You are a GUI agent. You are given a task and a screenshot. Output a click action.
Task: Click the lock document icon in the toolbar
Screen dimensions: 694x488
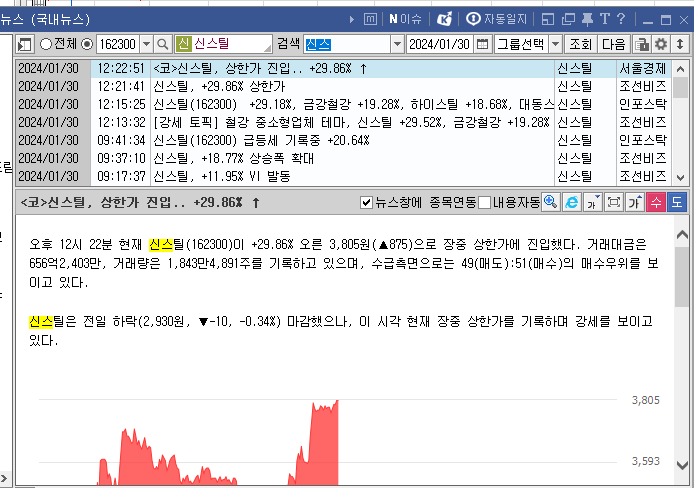click(641, 44)
